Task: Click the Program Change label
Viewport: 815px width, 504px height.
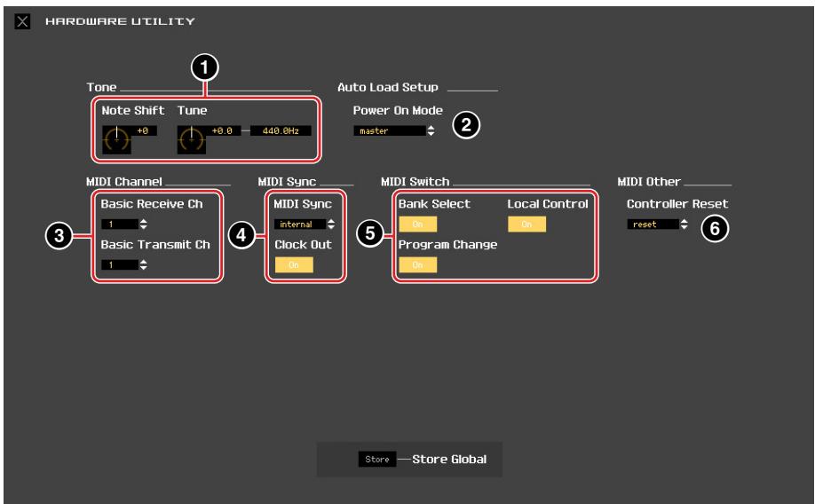Action: click(448, 244)
